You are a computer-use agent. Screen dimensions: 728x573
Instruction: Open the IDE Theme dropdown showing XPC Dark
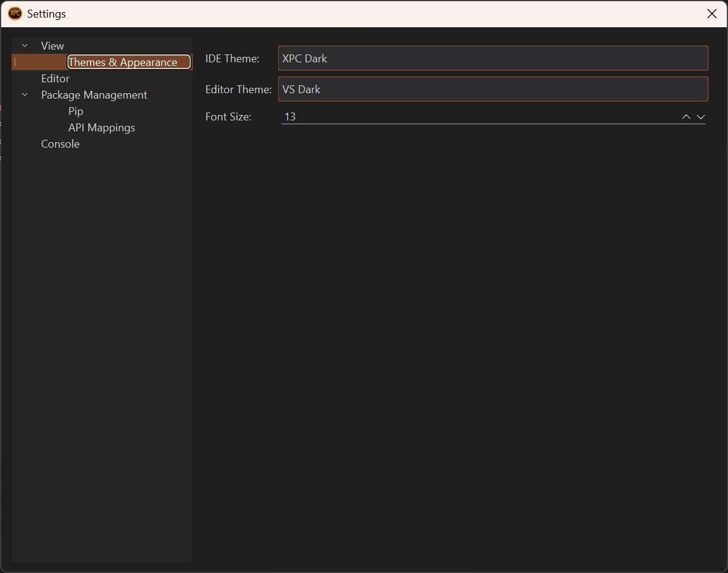point(492,59)
